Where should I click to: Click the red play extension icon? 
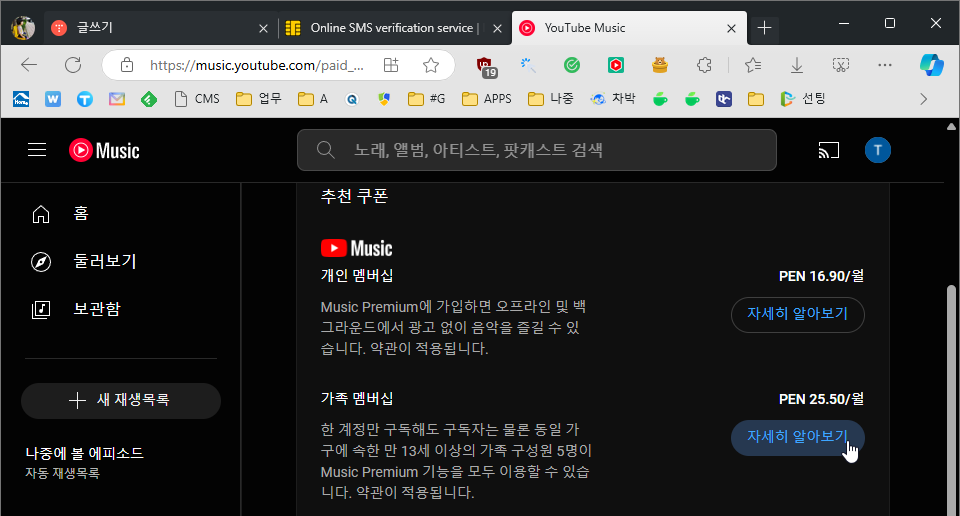[616, 65]
